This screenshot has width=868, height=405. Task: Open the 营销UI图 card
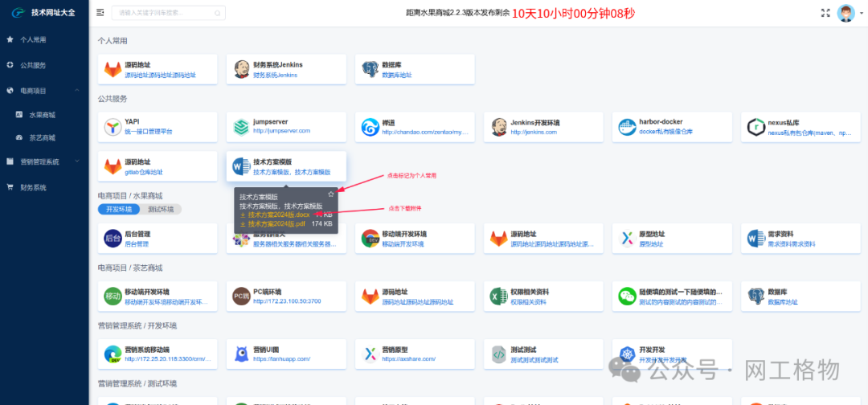click(286, 354)
